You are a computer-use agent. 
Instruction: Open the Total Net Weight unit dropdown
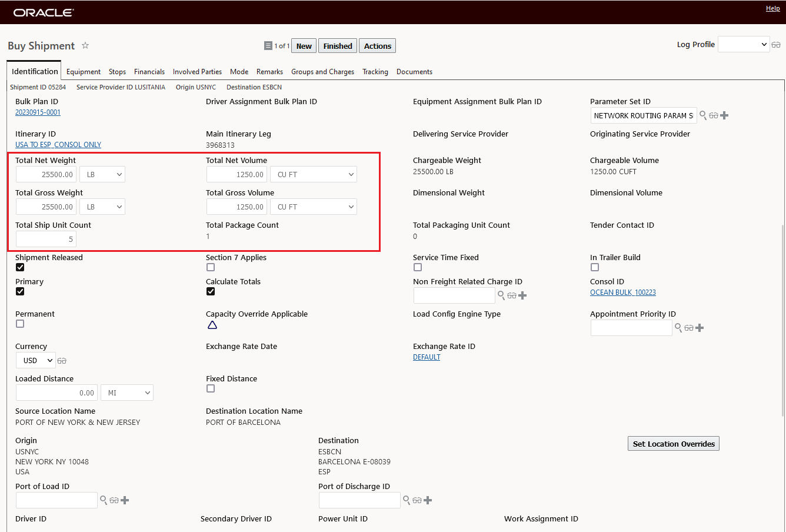(x=102, y=174)
